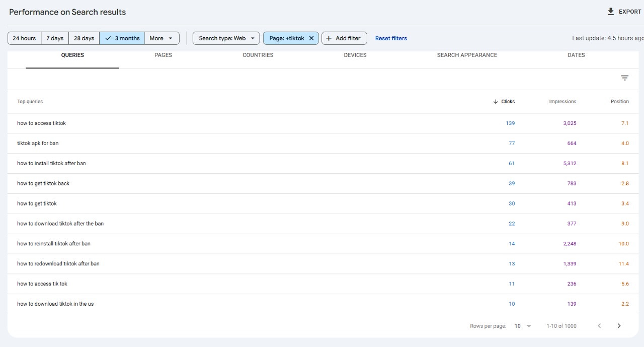Click the 'Last update: 4.5 hours ago' text

pos(608,38)
